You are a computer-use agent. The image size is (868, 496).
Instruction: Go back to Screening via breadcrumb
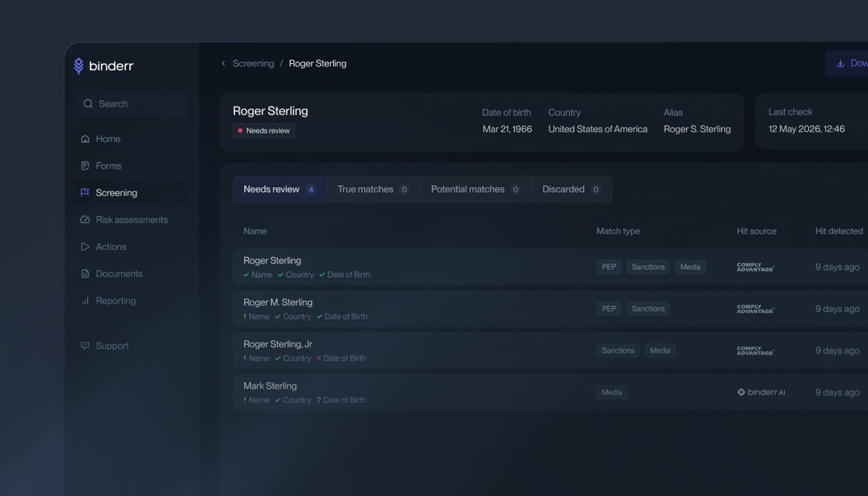click(x=253, y=63)
